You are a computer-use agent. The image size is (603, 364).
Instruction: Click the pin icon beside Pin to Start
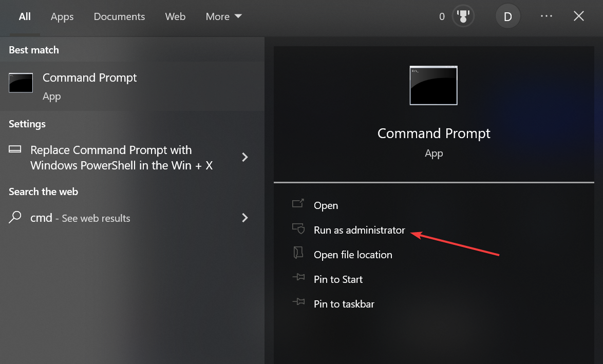coord(298,278)
